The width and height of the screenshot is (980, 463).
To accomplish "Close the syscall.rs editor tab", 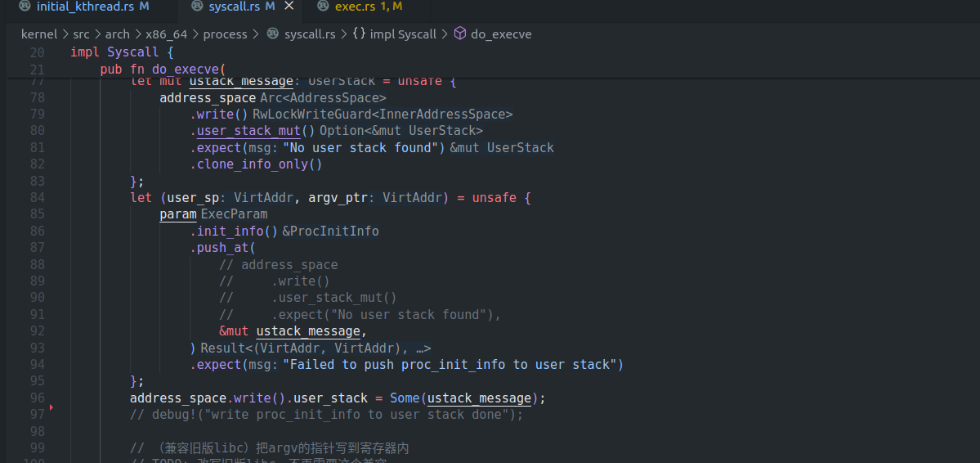I will tap(288, 7).
